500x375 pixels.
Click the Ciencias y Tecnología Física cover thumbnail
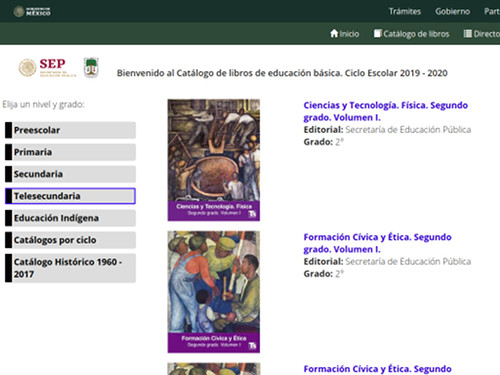[214, 160]
